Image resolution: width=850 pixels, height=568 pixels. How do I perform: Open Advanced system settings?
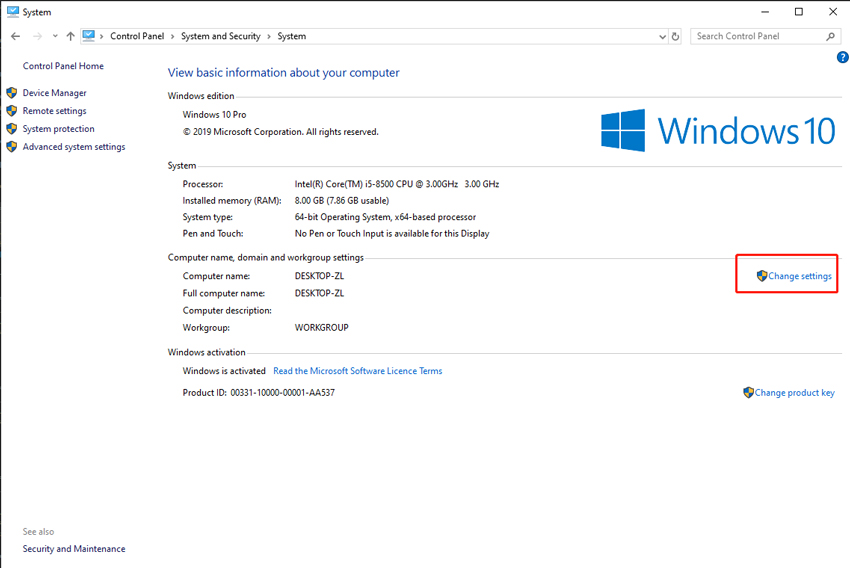[x=74, y=146]
